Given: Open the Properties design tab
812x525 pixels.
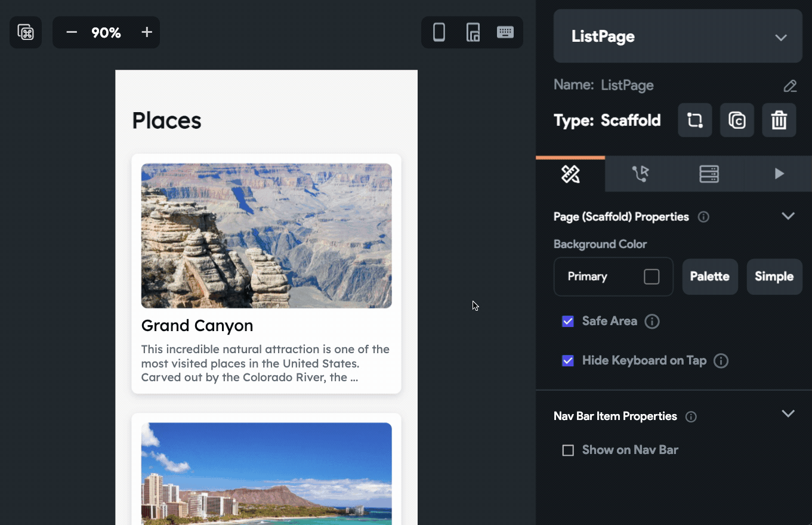Looking at the screenshot, I should tap(570, 174).
